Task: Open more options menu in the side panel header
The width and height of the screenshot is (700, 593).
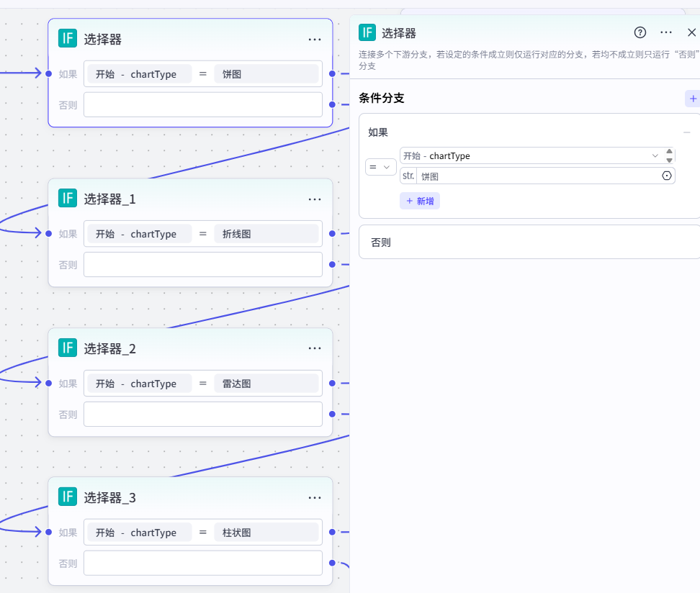Action: tap(666, 32)
